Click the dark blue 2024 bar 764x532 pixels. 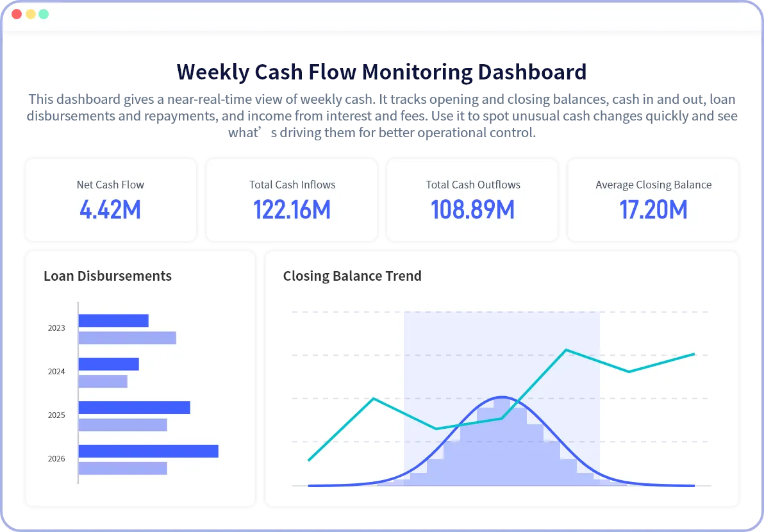pyautogui.click(x=108, y=364)
